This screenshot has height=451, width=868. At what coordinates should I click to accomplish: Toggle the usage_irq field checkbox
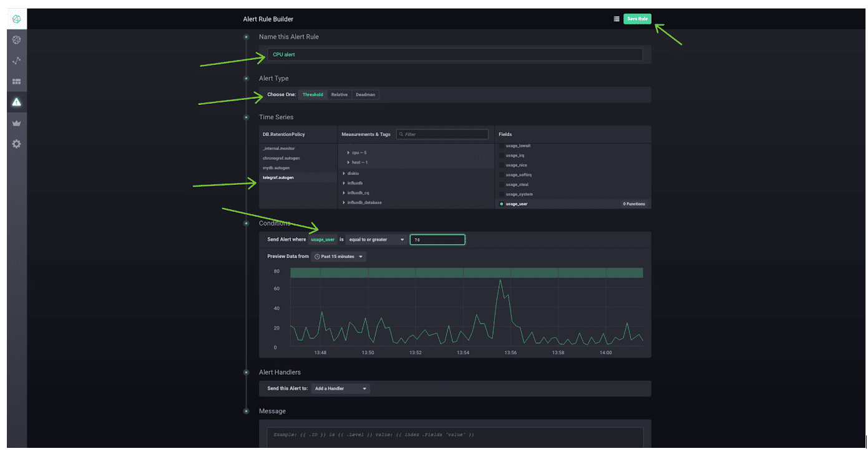click(502, 155)
